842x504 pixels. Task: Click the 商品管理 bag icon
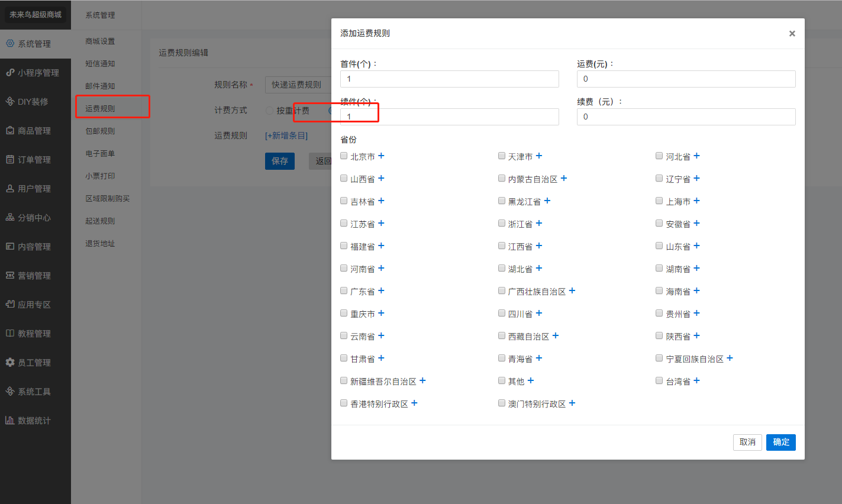pyautogui.click(x=10, y=131)
